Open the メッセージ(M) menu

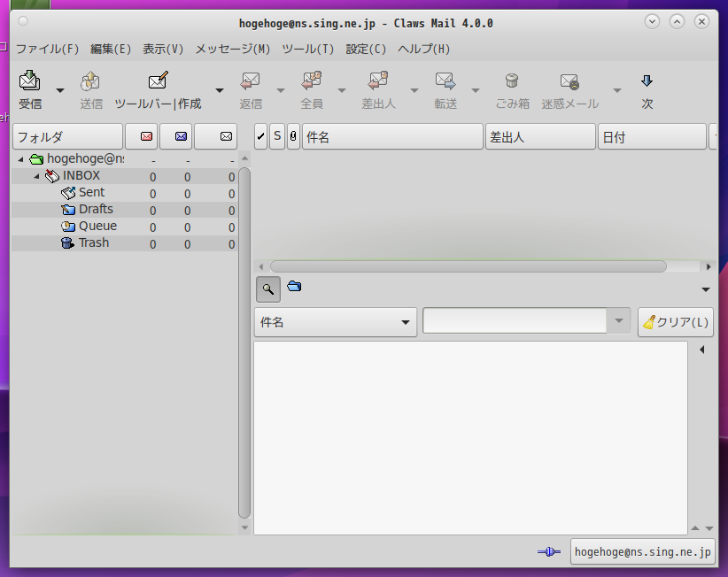233,49
